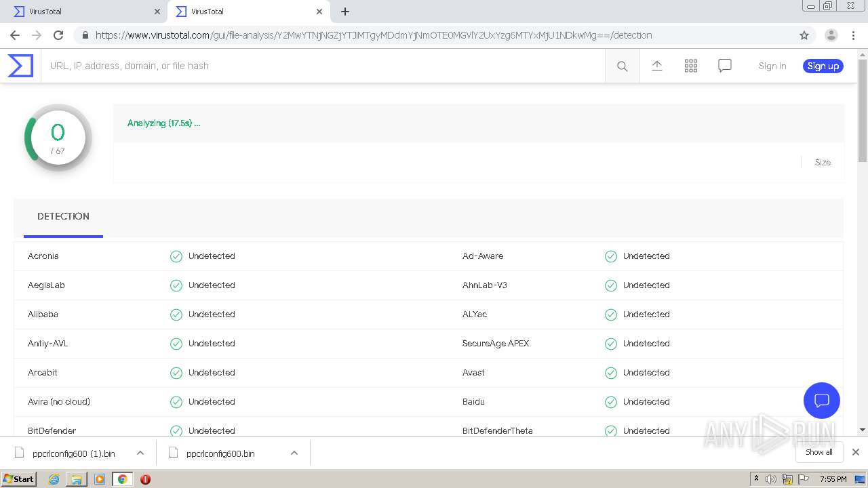Click the AhnLab-V3 engine name
Image resolution: width=868 pixels, height=488 pixels.
coord(485,285)
